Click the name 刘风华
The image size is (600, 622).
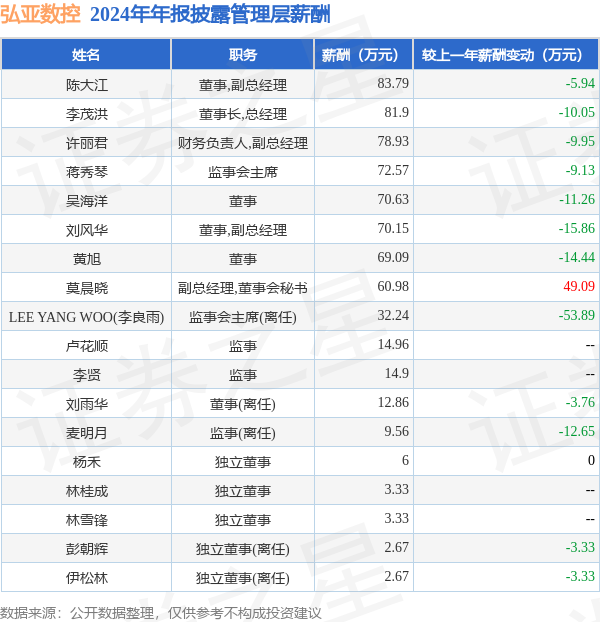pos(86,230)
